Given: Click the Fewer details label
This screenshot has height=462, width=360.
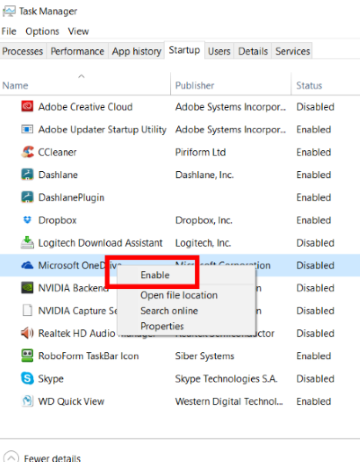Looking at the screenshot, I should click(x=52, y=458).
